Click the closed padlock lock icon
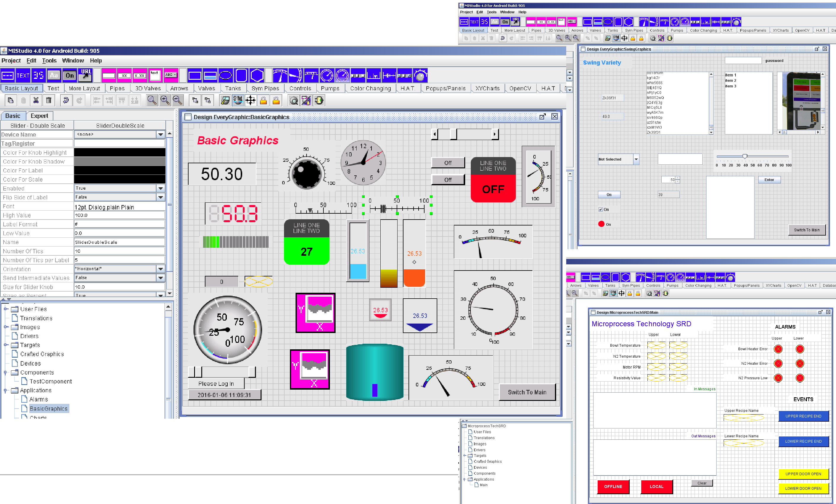This screenshot has height=504, width=836. pyautogui.click(x=263, y=100)
